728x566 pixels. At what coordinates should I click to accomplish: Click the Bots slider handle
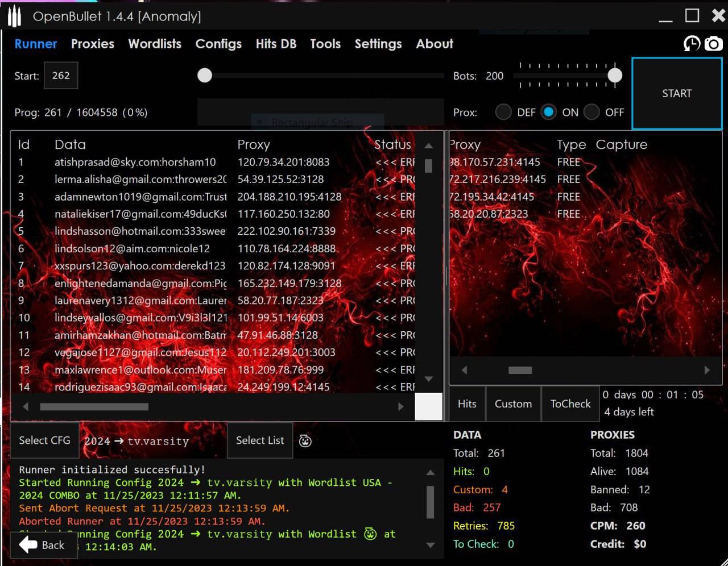point(615,76)
